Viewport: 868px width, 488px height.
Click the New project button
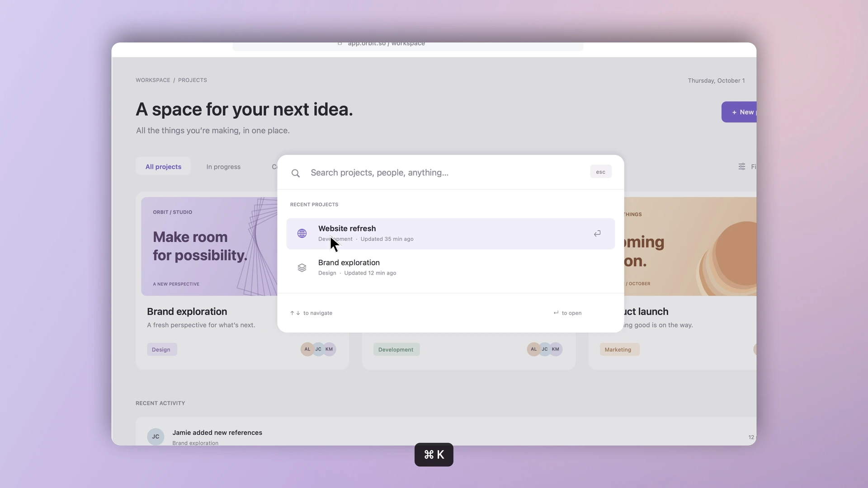tap(739, 112)
